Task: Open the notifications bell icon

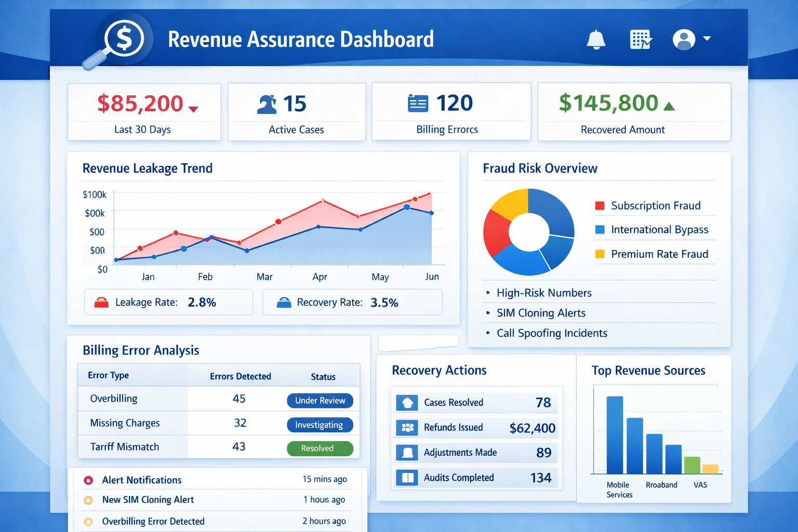Action: coord(596,39)
